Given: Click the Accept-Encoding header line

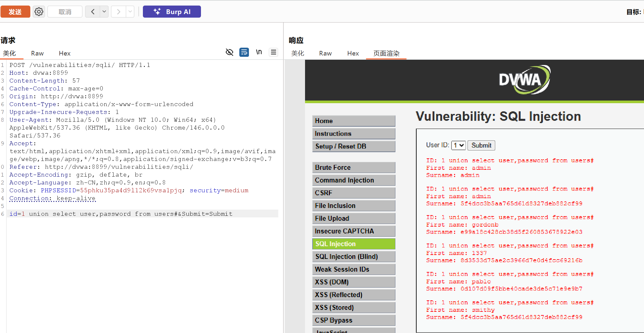Looking at the screenshot, I should point(76,175).
